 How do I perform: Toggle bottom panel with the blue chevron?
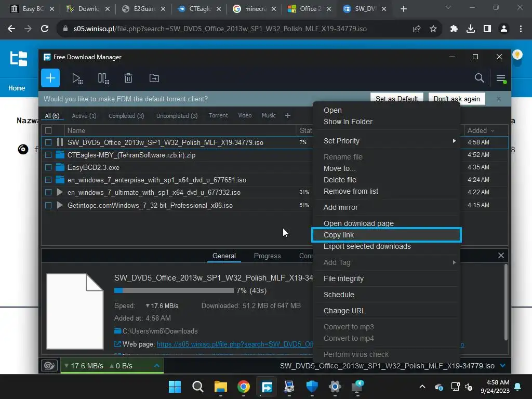coord(503,366)
